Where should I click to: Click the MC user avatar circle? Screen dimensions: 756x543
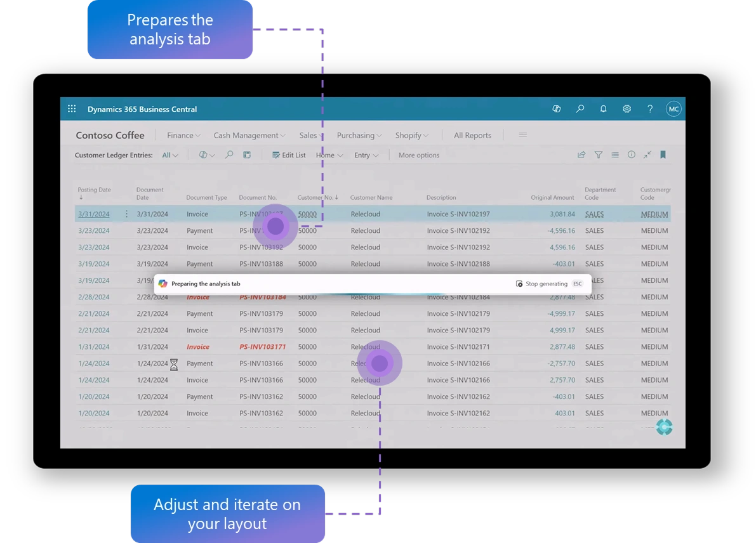(673, 108)
